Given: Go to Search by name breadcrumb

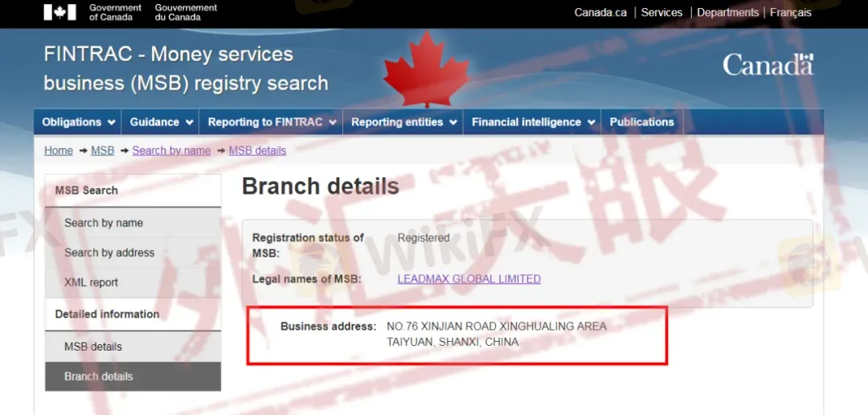Looking at the screenshot, I should point(172,150).
